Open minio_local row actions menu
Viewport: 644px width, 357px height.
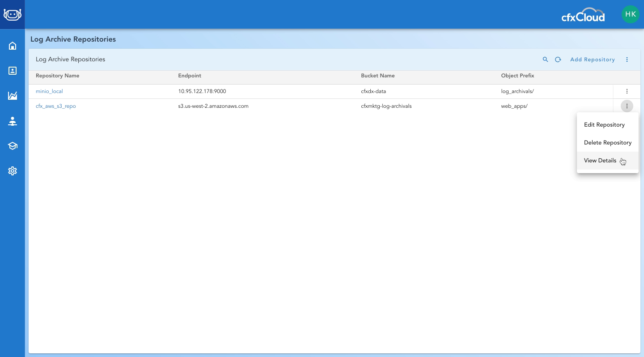[x=627, y=91]
